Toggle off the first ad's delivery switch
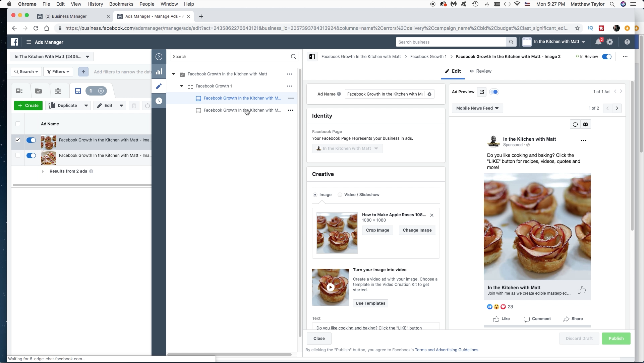 coord(31,140)
